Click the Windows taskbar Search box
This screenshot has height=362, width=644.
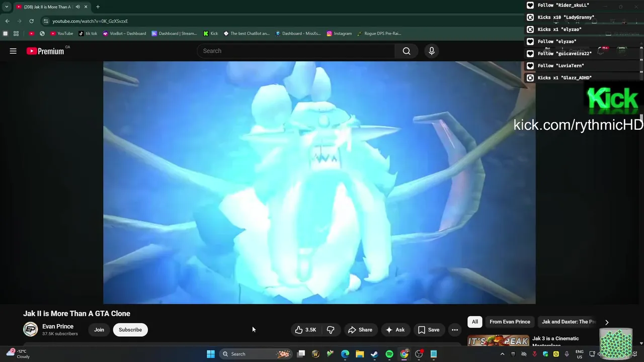pyautogui.click(x=257, y=354)
